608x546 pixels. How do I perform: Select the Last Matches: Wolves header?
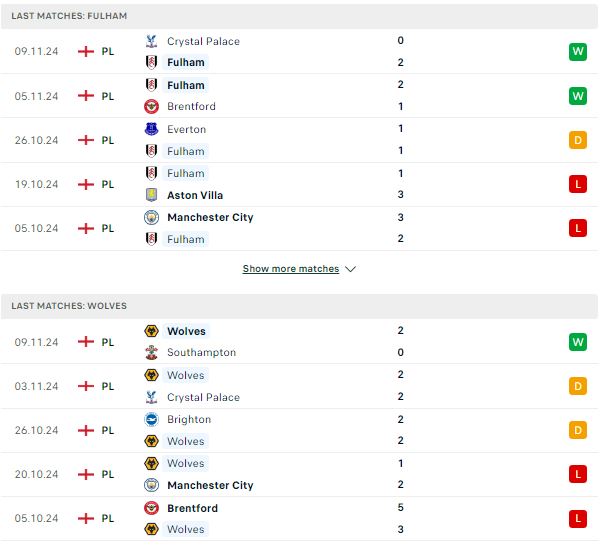299,306
